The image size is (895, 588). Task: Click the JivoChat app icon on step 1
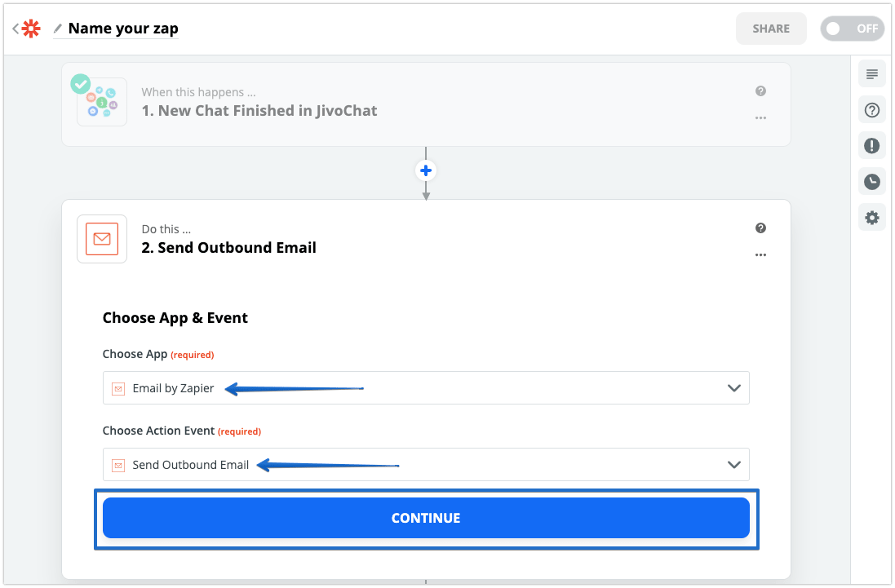(x=102, y=102)
